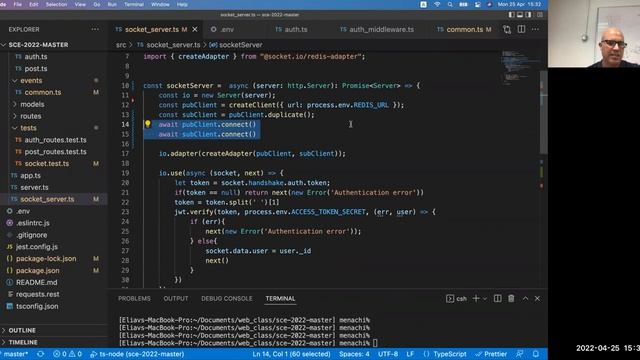This screenshot has height=360, width=640.
Task: Close the terminal panel
Action: pos(538,298)
